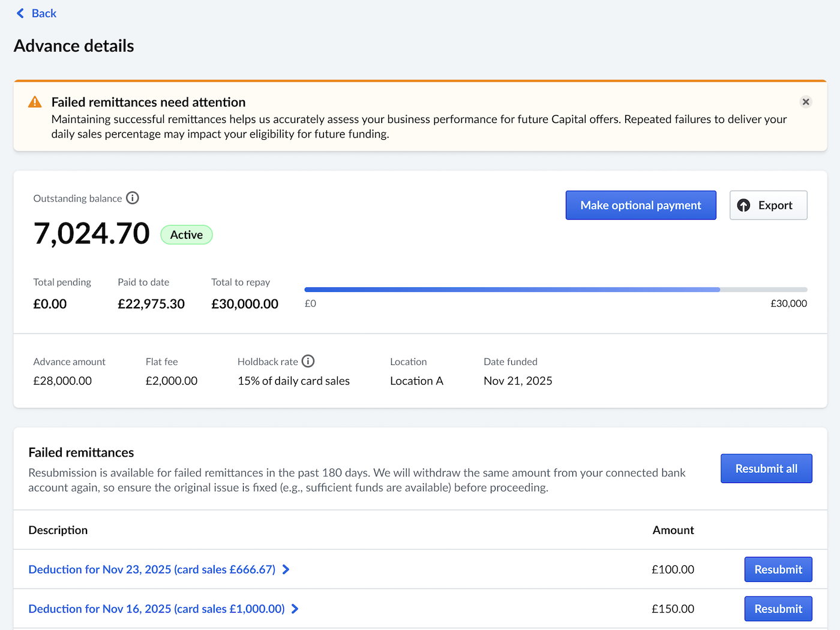
Task: Click the chevron beside Nov 23 deduction
Action: (286, 569)
